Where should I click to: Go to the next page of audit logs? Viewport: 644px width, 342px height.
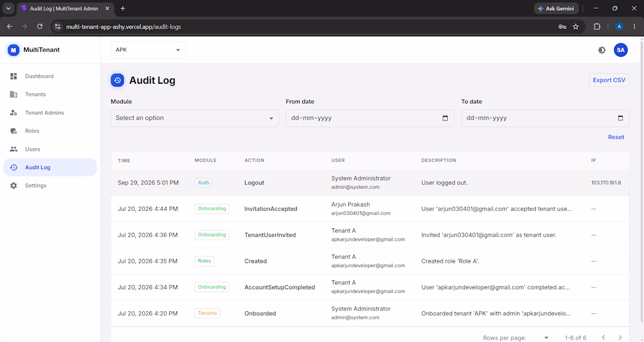coord(620,337)
